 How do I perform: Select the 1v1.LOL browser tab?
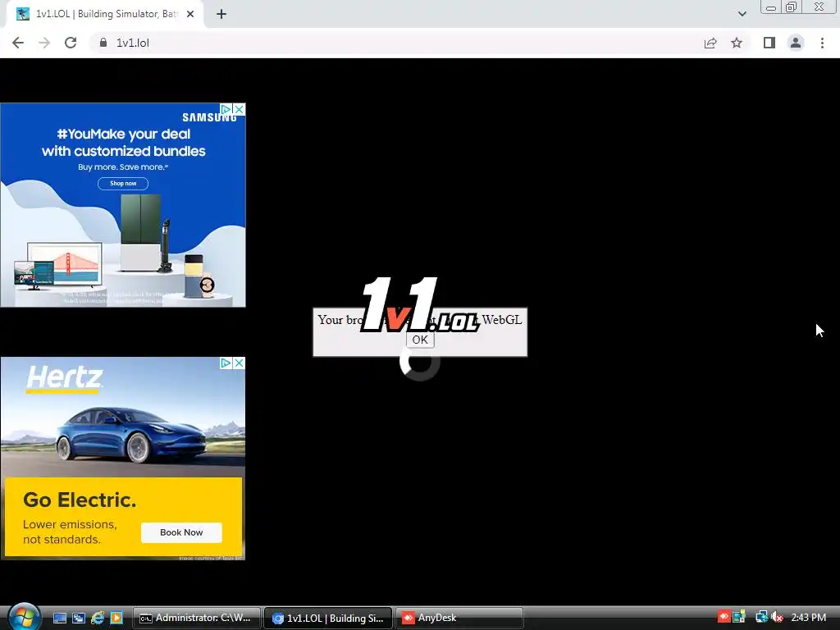104,14
